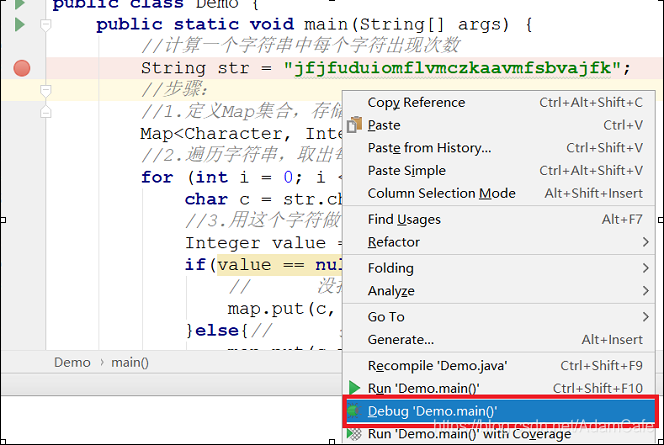Click highlighted 'value == nu' condition
This screenshot has height=445, width=664.
279,265
